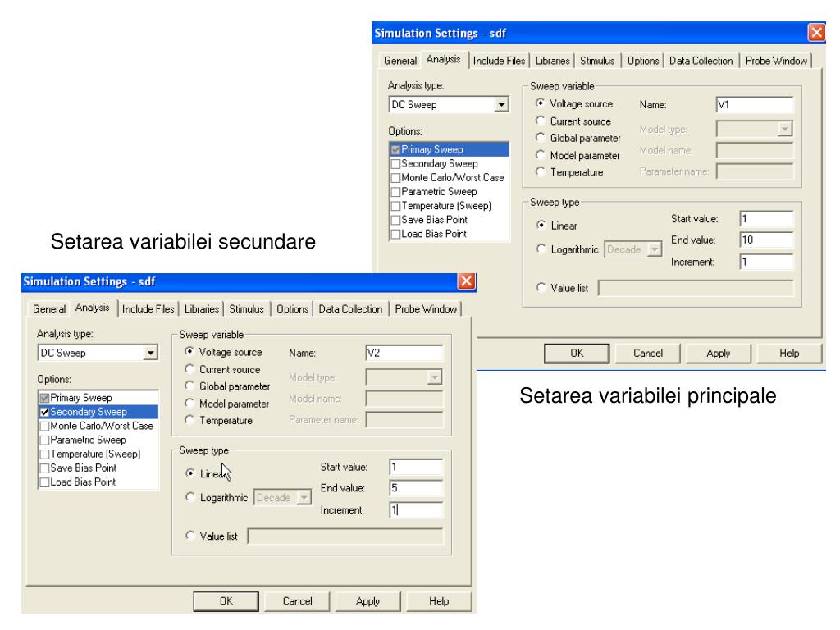Viewport: 840px width, 630px height.
Task: Uncheck Secondary Sweep in V2 window
Action: point(45,412)
